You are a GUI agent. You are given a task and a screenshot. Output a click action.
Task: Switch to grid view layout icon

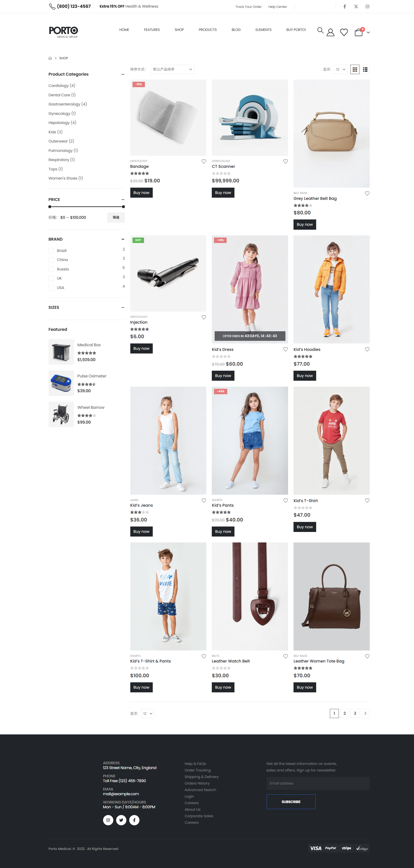click(x=355, y=70)
